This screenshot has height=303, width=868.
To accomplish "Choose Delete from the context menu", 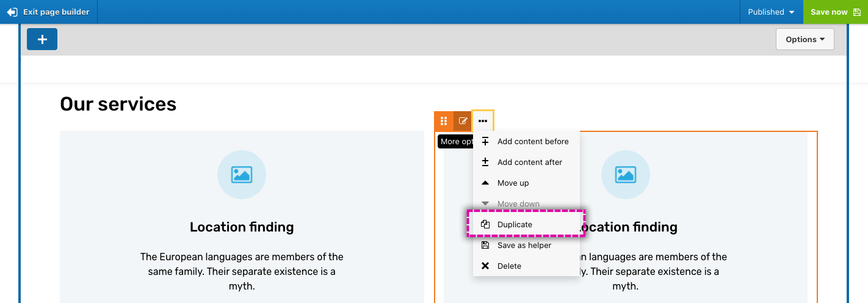I will [x=509, y=266].
